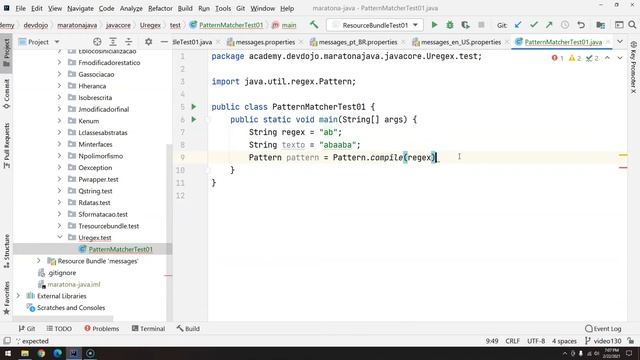Open the Terminal tool window
Image resolution: width=640 pixels, height=360 pixels.
coord(149,329)
